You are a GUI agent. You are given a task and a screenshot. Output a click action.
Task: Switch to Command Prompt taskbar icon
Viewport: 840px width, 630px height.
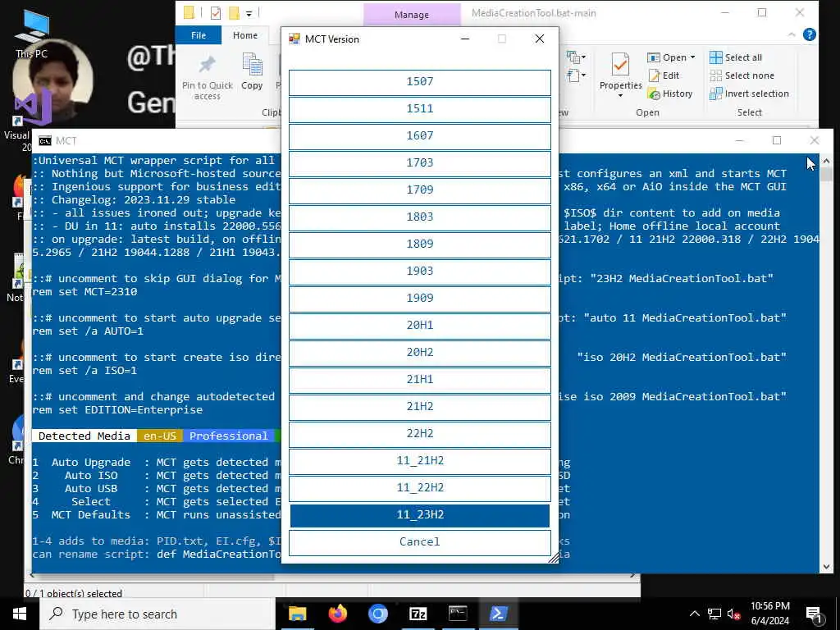458,614
